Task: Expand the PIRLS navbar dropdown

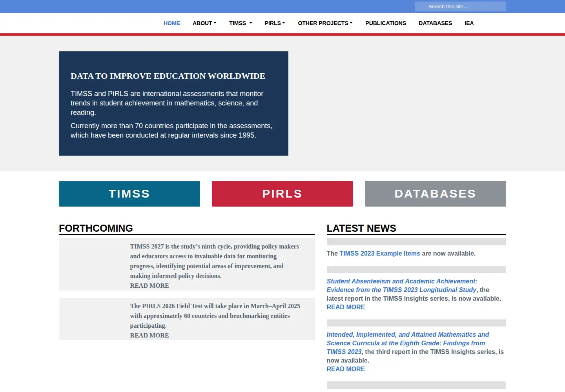Action: tap(275, 23)
